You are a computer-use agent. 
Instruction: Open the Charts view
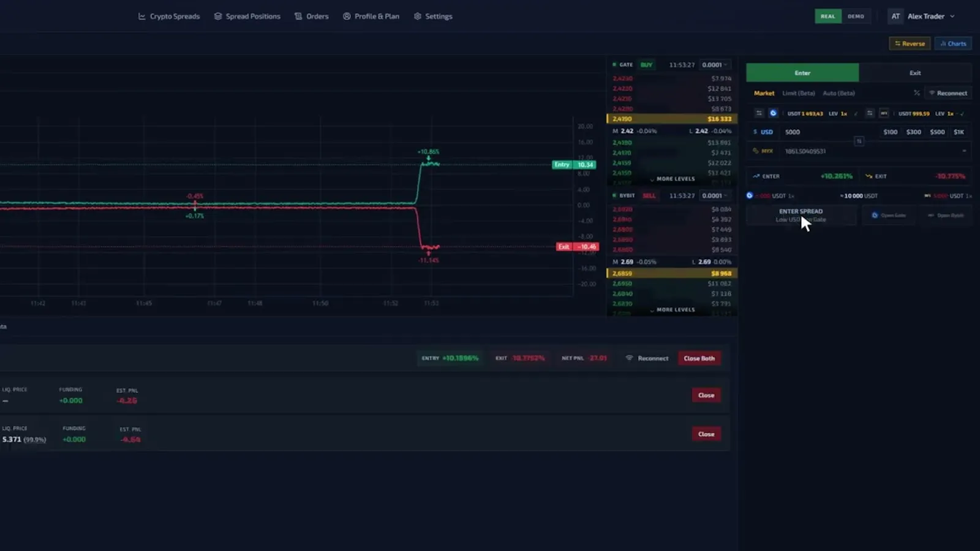953,43
